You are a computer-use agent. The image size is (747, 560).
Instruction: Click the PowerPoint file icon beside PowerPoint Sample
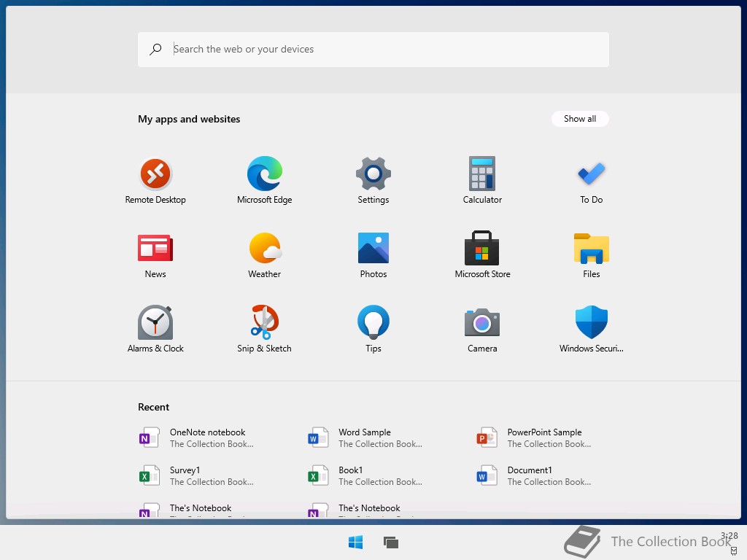487,437
